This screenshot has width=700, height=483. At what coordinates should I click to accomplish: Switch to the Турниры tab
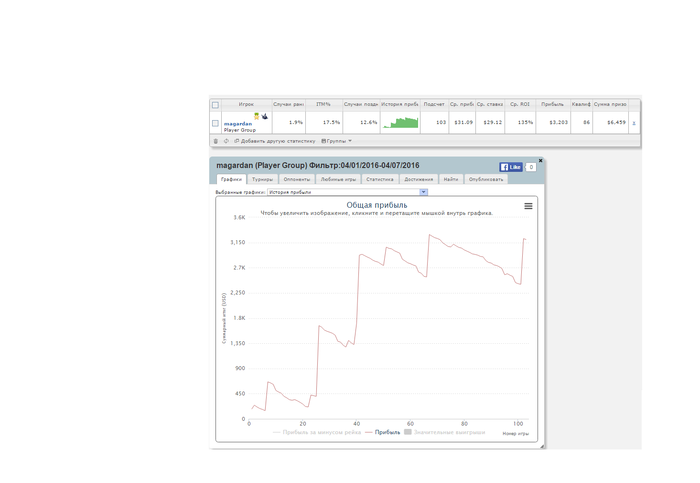click(x=262, y=179)
